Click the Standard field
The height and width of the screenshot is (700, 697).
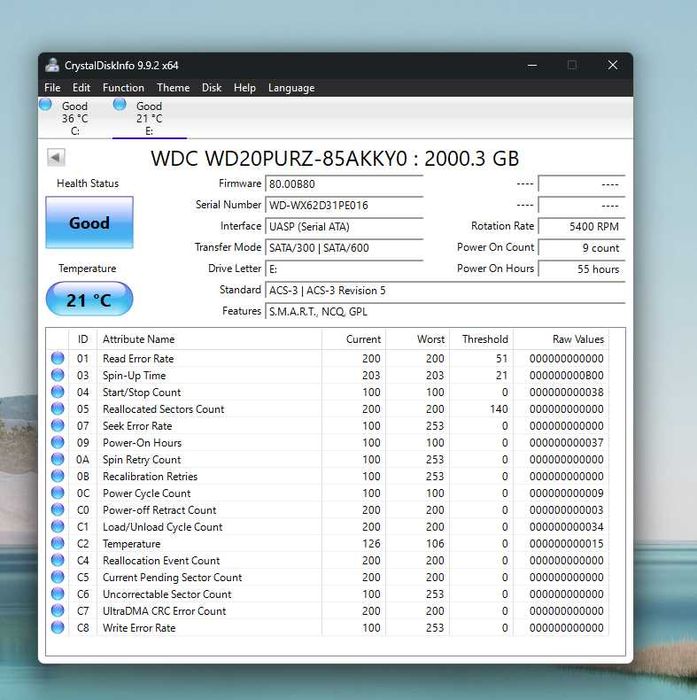coord(445,291)
